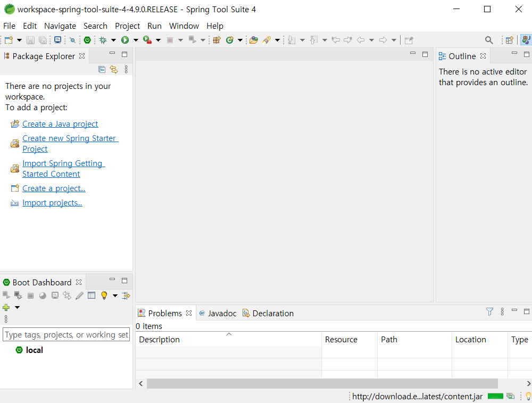The width and height of the screenshot is (532, 403).
Task: Click Run External Tools icon with toolbox
Action: pyautogui.click(x=147, y=40)
